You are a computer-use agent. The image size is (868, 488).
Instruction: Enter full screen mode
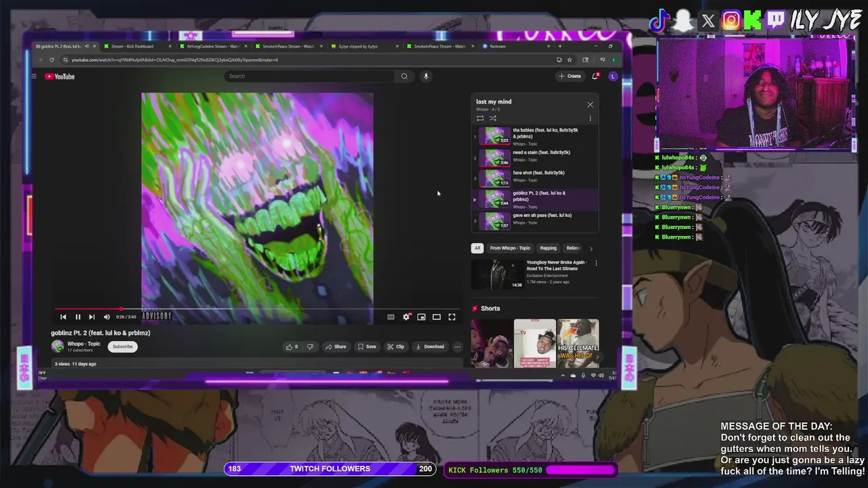pyautogui.click(x=452, y=317)
